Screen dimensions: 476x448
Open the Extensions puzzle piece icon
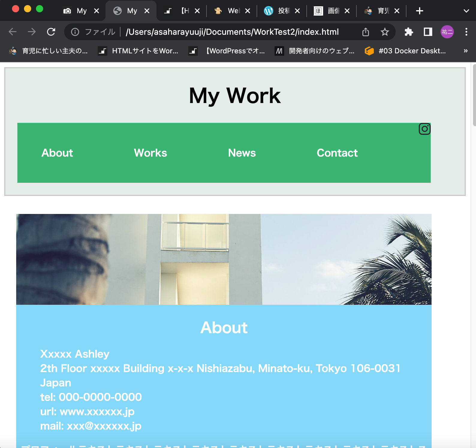coord(409,32)
